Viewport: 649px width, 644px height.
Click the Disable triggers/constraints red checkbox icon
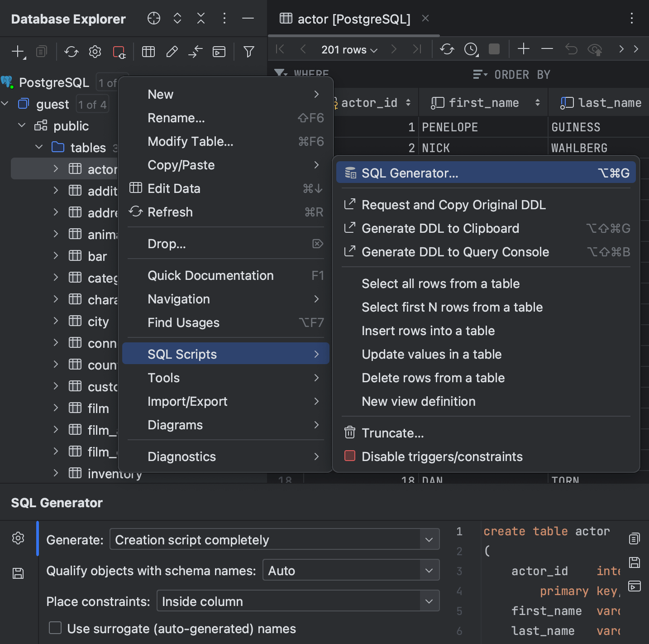point(349,456)
